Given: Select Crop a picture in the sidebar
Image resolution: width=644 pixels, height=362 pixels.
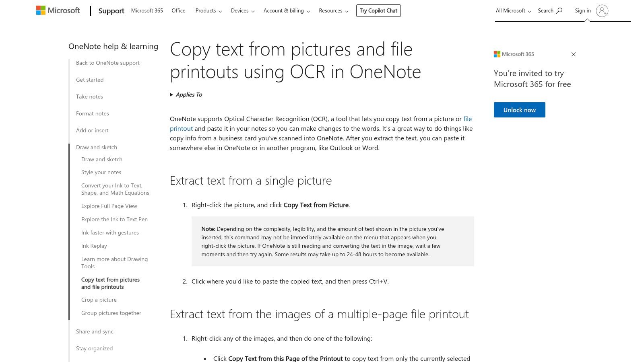Looking at the screenshot, I should (x=99, y=299).
